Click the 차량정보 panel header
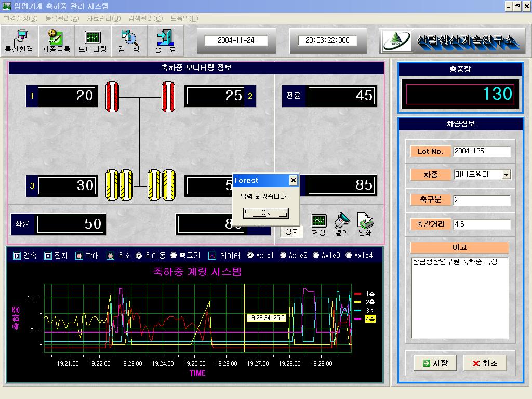Screen dimensions: 532x399 coord(460,124)
